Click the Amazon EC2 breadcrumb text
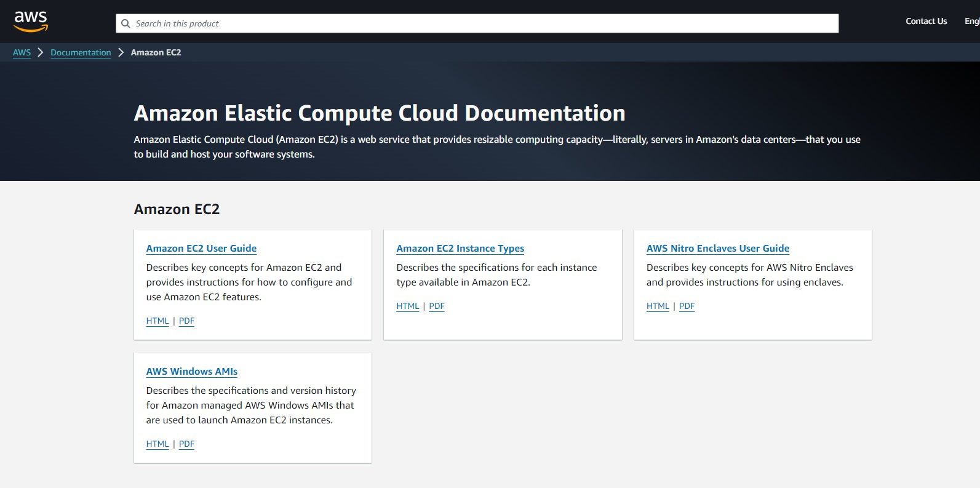 tap(156, 52)
